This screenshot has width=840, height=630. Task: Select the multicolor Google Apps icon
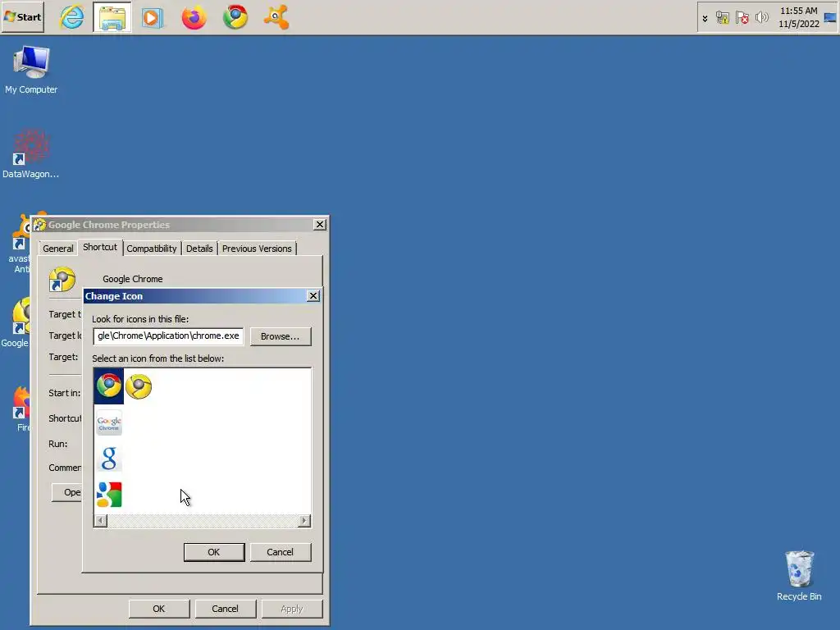pyautogui.click(x=109, y=495)
